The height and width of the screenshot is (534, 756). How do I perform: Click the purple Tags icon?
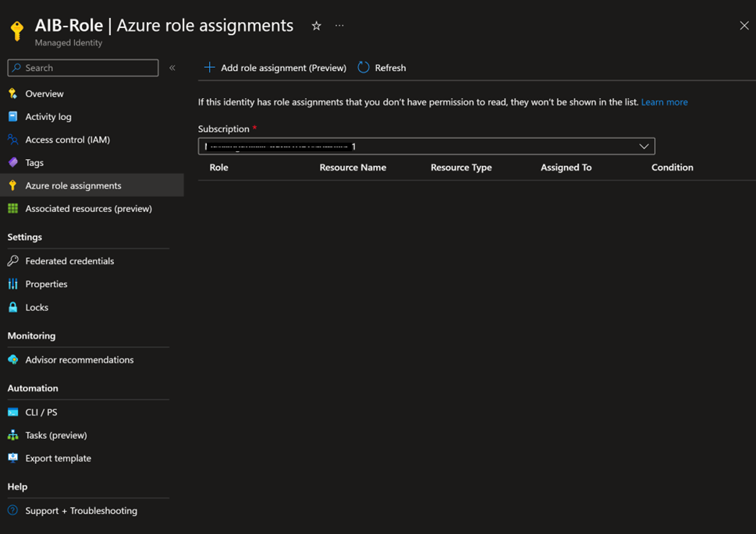13,162
